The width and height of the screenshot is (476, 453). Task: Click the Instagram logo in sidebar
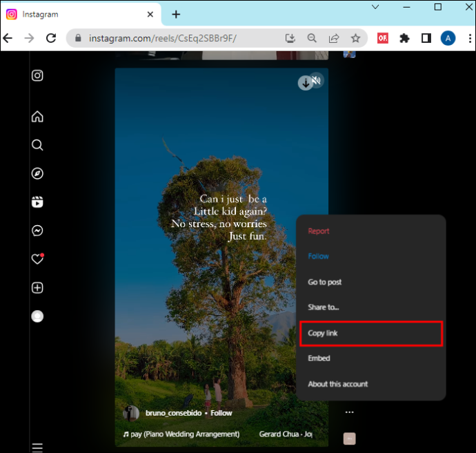[37, 75]
